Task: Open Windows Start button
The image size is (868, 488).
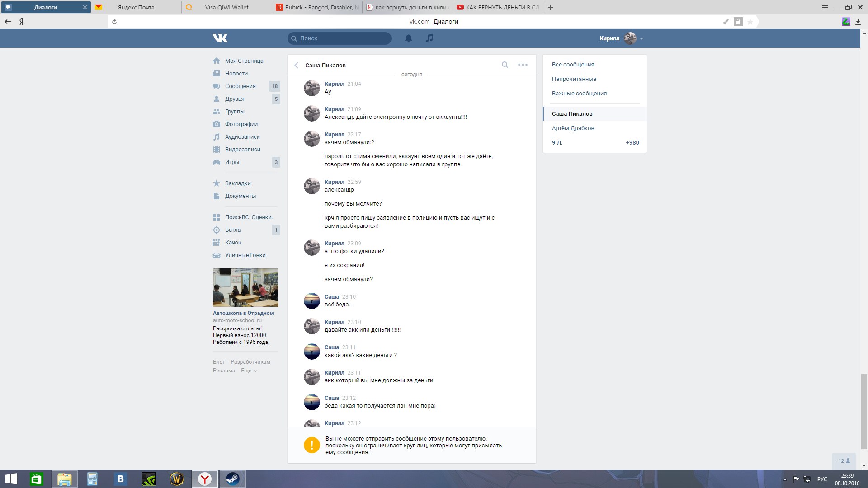Action: point(11,479)
